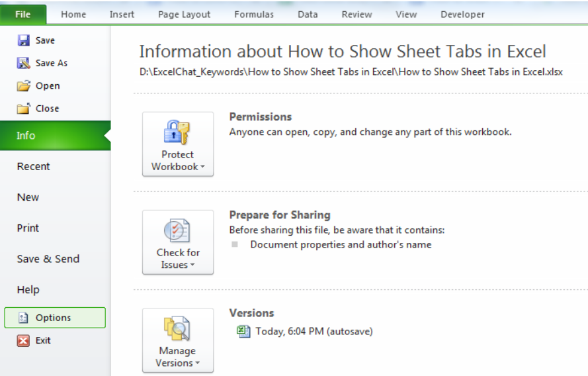Expand the Manage Versions dropdown arrow

pyautogui.click(x=198, y=363)
